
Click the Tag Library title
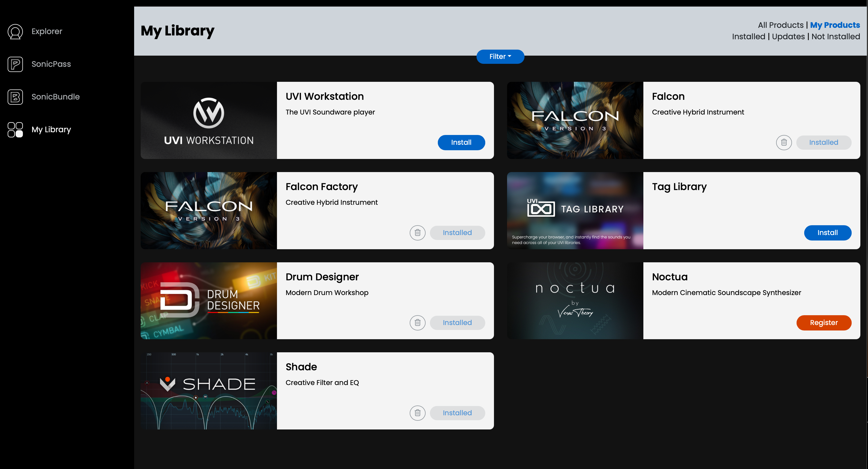(x=679, y=187)
